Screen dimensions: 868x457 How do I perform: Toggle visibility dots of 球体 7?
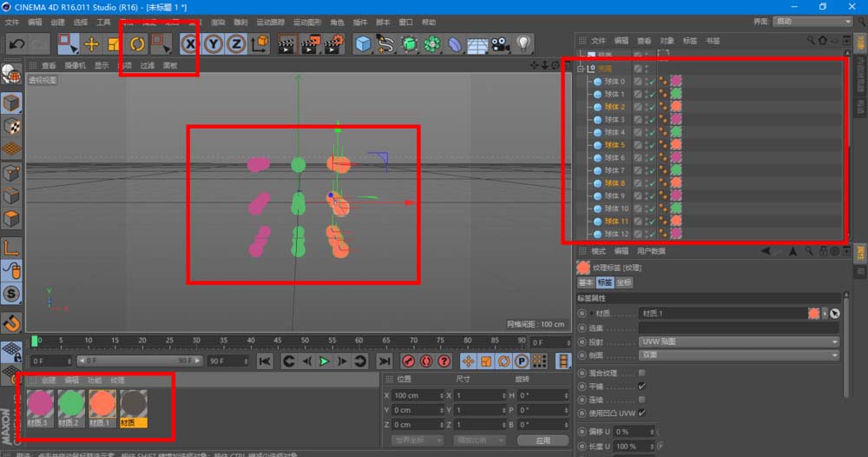coord(647,170)
